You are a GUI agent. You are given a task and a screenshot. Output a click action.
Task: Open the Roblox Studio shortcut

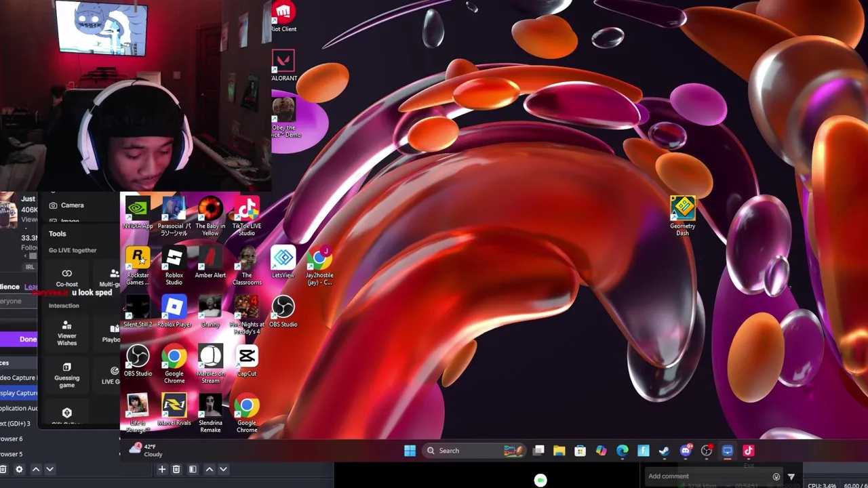pyautogui.click(x=174, y=265)
